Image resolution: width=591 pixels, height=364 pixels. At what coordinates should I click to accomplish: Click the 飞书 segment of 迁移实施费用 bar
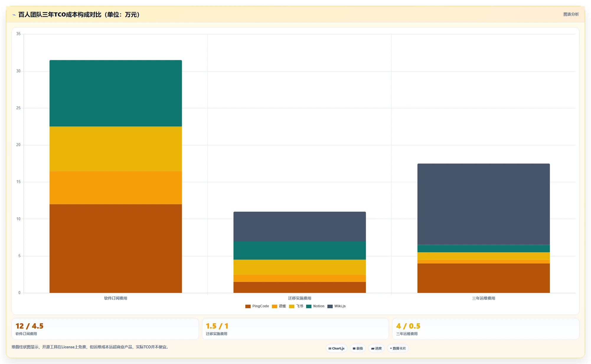click(x=300, y=267)
